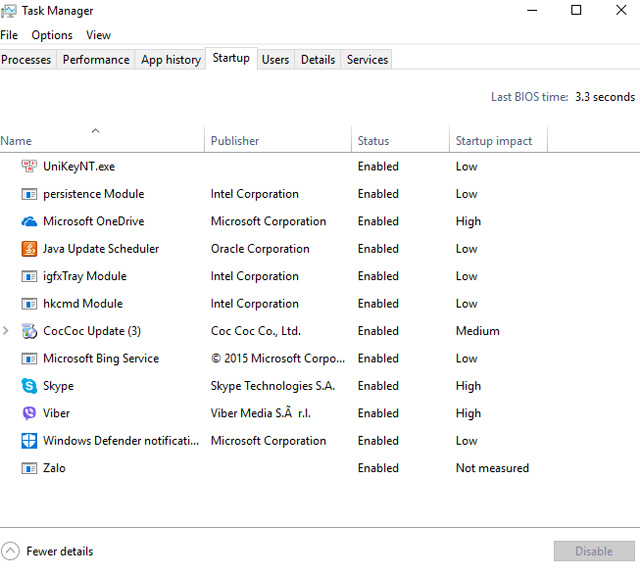
Task: Click the hkcmd Module icon
Action: coord(29,304)
